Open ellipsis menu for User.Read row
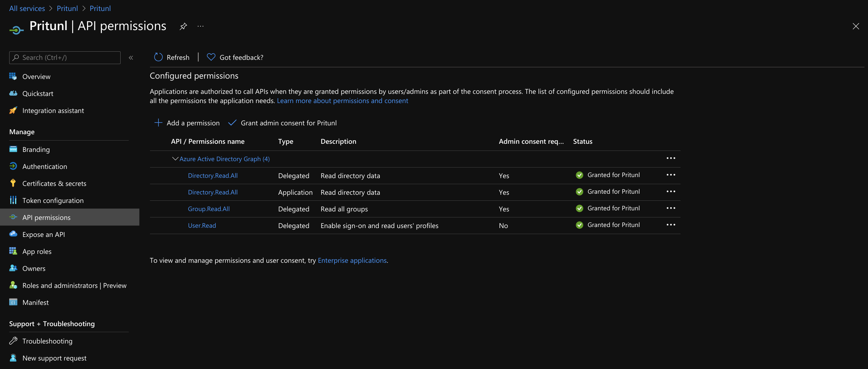868x369 pixels. [671, 225]
